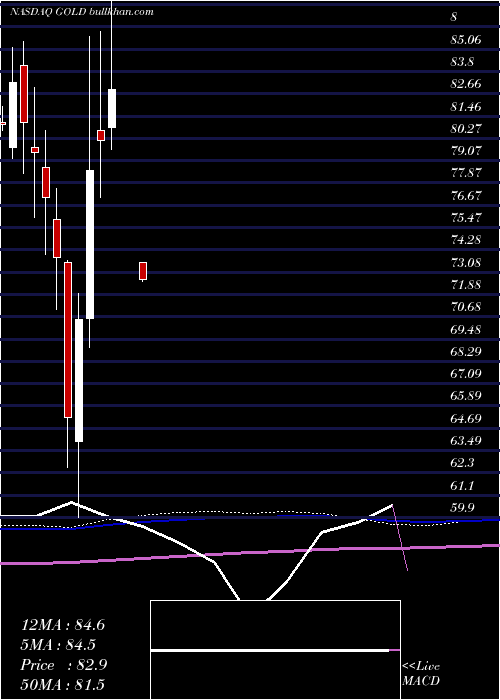Pick the 62.3 price label
Image resolution: width=500 pixels, height=700 pixels.
462,463
